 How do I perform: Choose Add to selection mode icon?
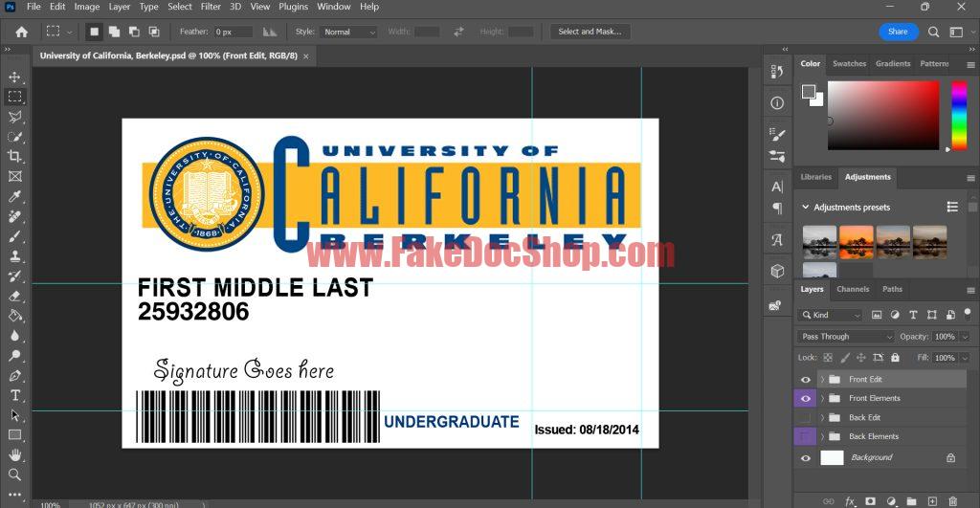pos(115,32)
